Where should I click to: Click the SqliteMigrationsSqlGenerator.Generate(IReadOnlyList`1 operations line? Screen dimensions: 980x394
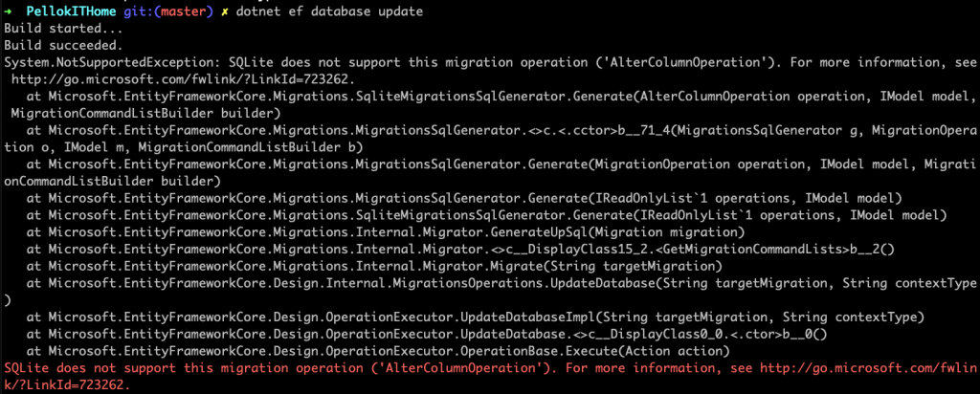[487, 215]
